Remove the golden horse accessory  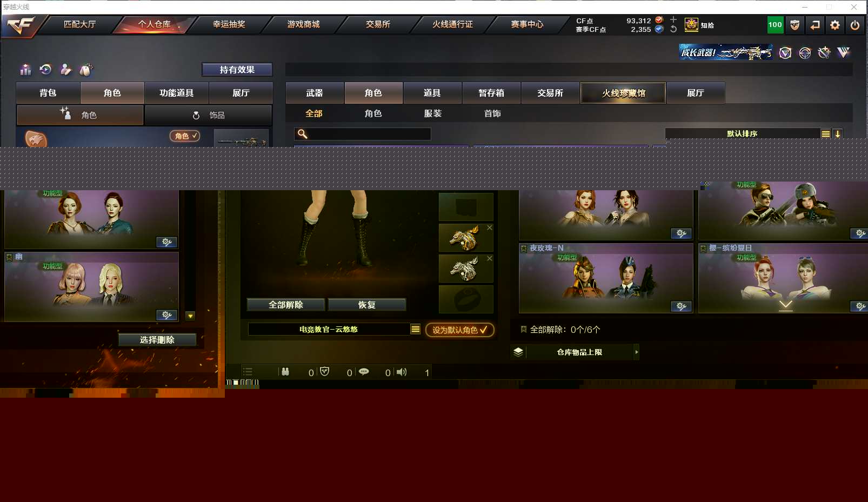pyautogui.click(x=489, y=227)
